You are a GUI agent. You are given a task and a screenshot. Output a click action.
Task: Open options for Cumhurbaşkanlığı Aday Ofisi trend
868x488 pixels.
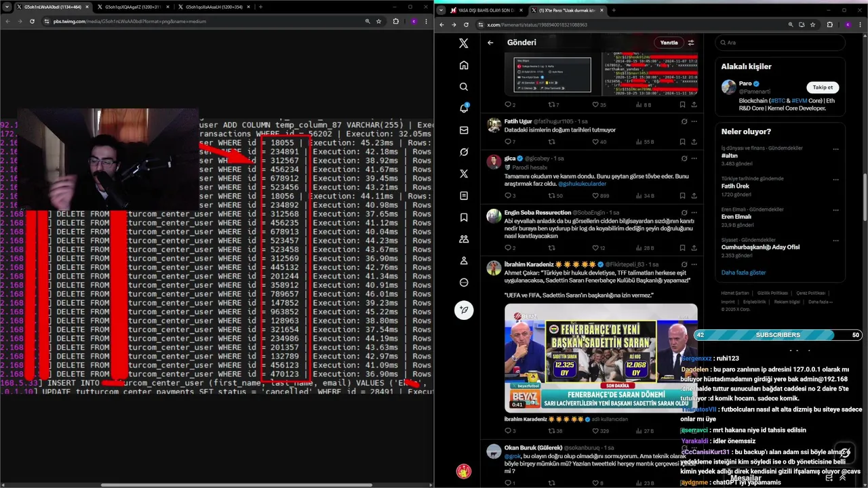click(x=835, y=241)
